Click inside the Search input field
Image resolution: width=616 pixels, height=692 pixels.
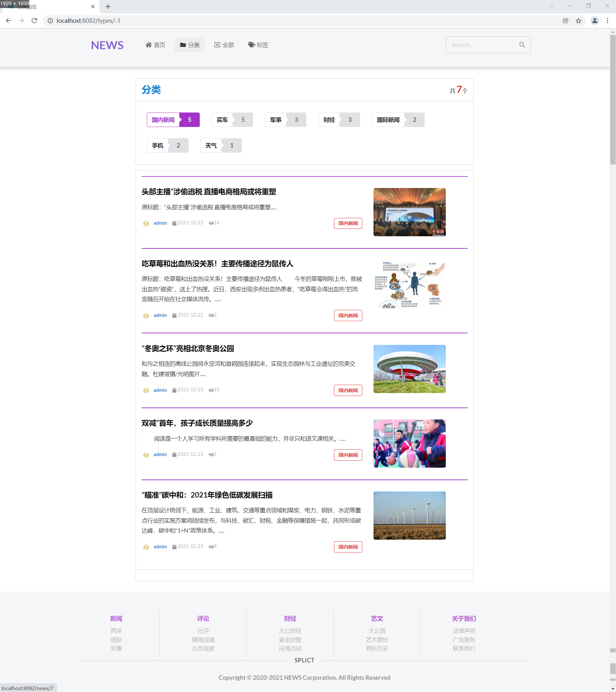click(x=480, y=44)
